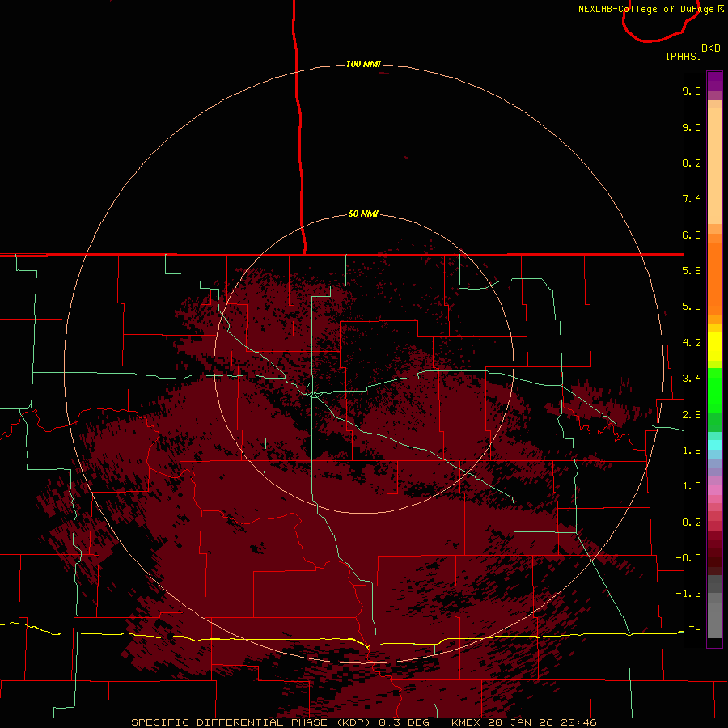Image resolution: width=728 pixels, height=728 pixels.
Task: Click the 5.0 legend value
Action: click(x=692, y=307)
